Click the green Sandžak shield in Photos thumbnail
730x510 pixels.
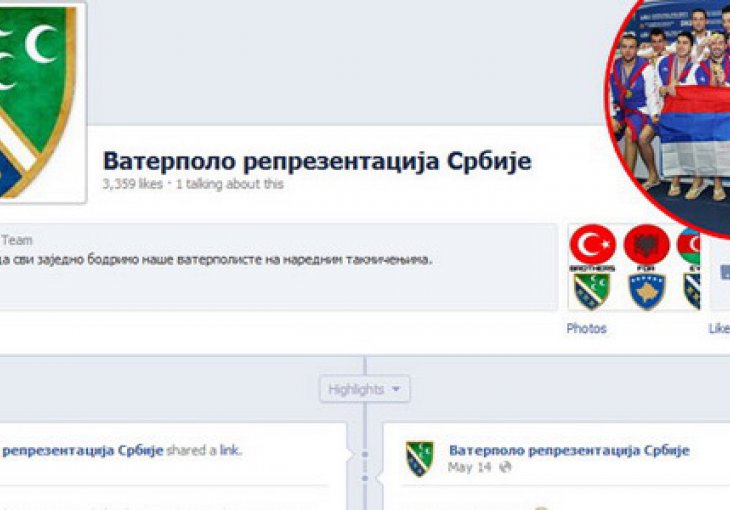coord(592,292)
